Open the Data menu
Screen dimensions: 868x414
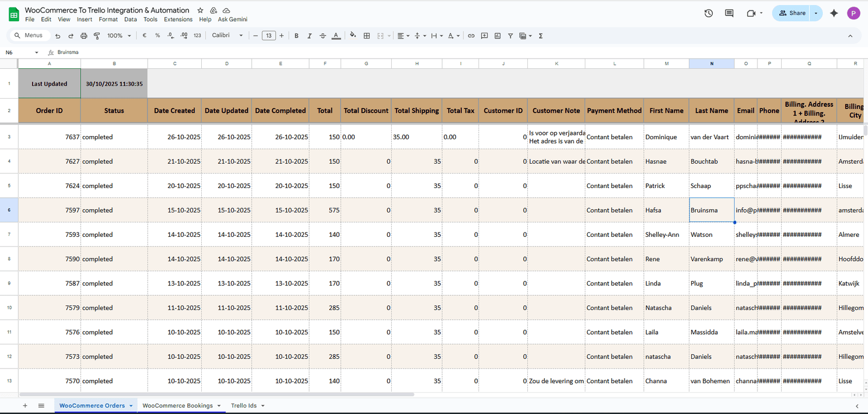pos(130,20)
